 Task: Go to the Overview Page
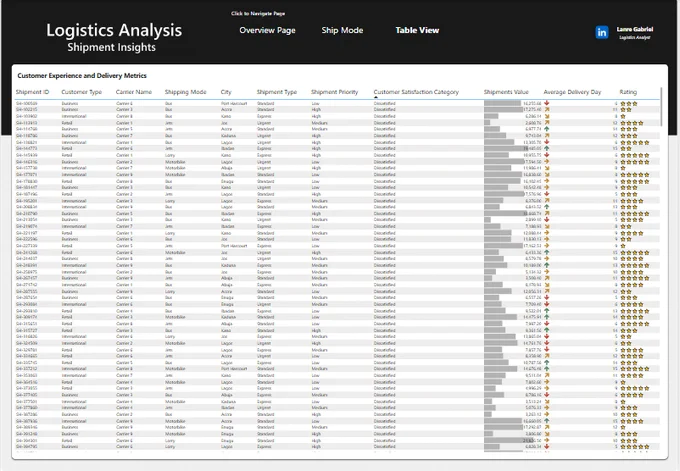[267, 30]
